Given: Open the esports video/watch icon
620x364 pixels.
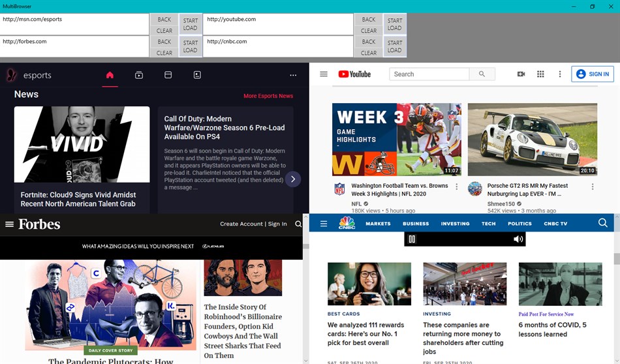Looking at the screenshot, I should tap(139, 75).
